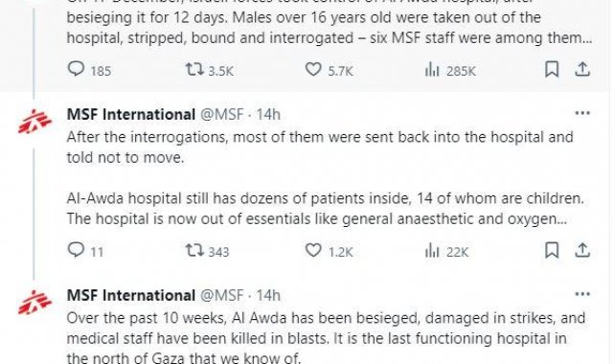Bookmark the tweet about dozens of patients
This screenshot has height=364, width=614.
click(552, 250)
